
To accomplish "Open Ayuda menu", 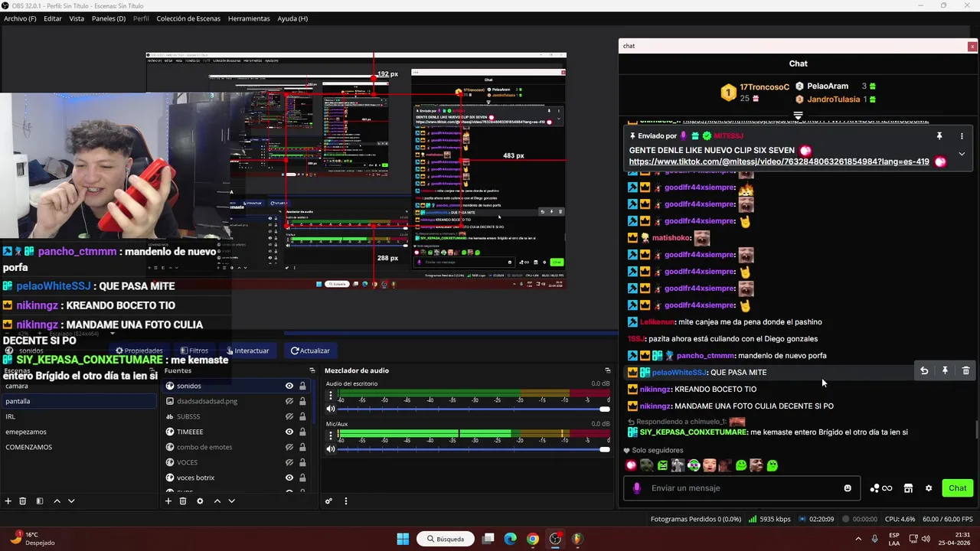I will pyautogui.click(x=292, y=18).
